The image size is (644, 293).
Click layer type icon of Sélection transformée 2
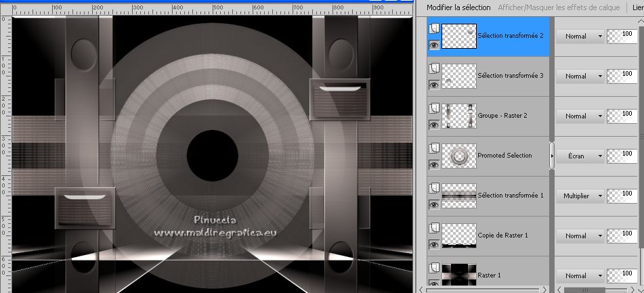434,28
